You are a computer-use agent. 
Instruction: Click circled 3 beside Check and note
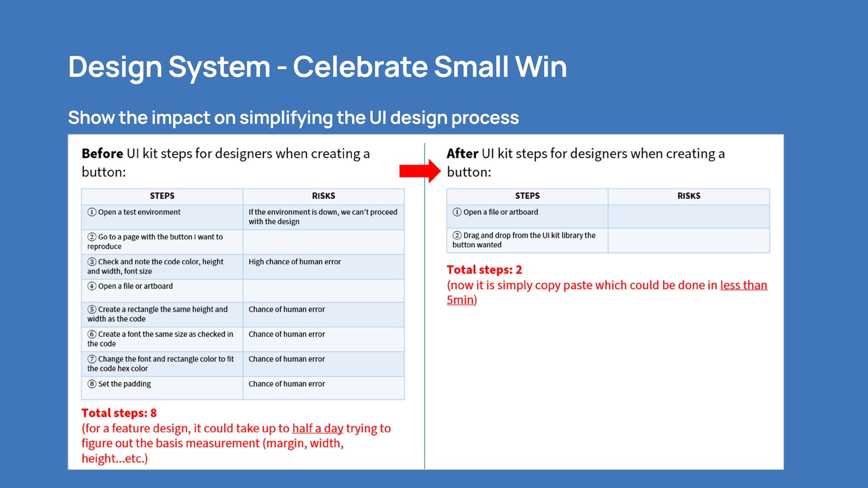(92, 262)
